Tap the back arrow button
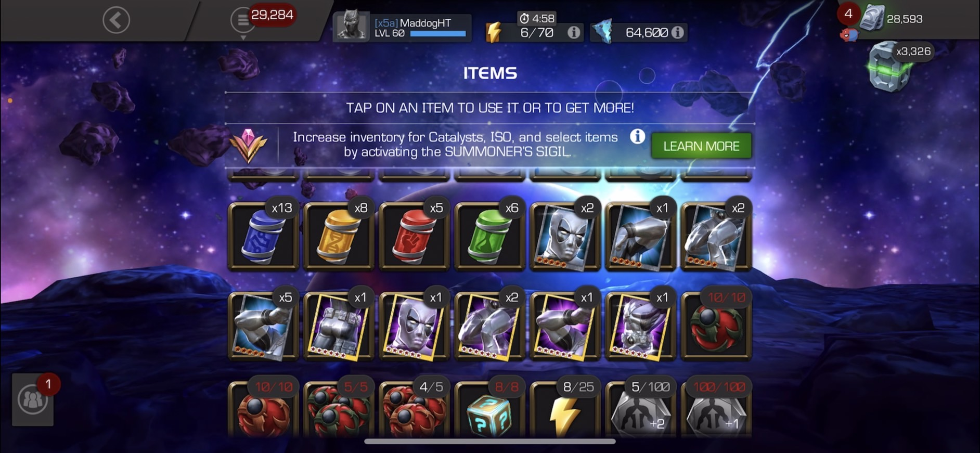Image resolution: width=980 pixels, height=453 pixels. (116, 20)
